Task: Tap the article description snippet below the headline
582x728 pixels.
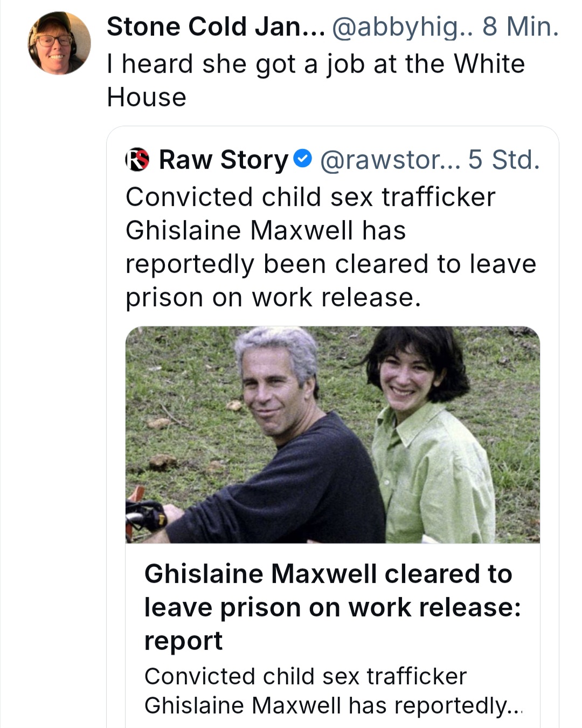Action: [x=333, y=691]
